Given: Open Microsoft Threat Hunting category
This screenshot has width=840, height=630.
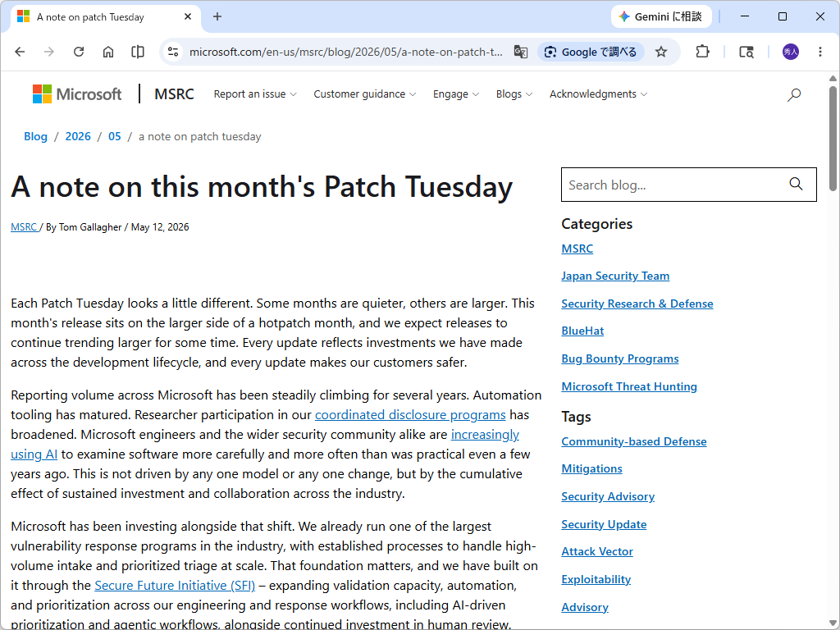Looking at the screenshot, I should point(629,387).
